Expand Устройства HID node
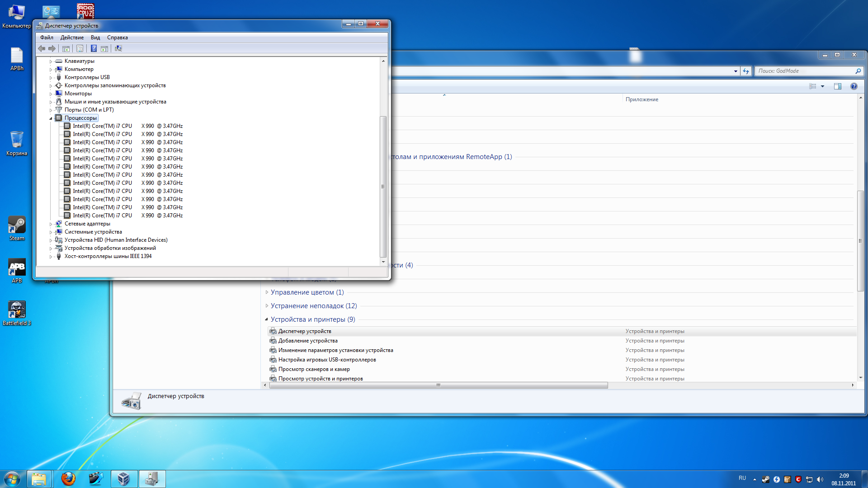The height and width of the screenshot is (488, 868). point(51,240)
